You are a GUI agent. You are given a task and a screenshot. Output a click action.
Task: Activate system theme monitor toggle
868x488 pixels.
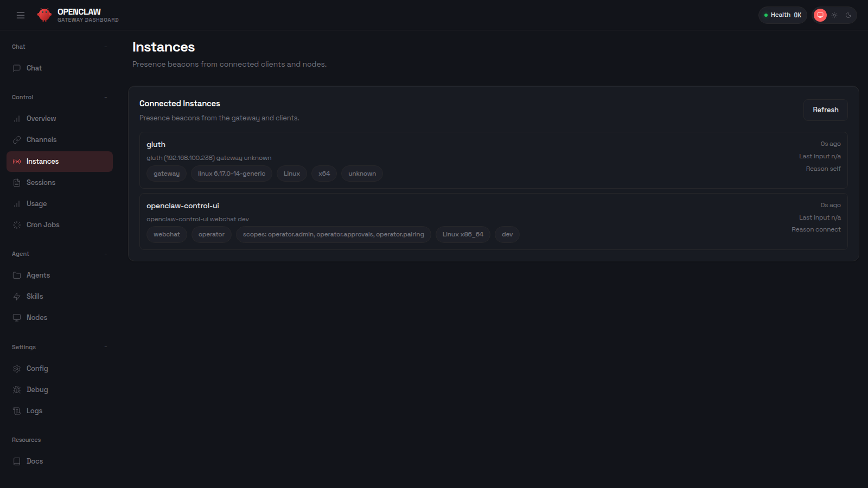click(820, 15)
